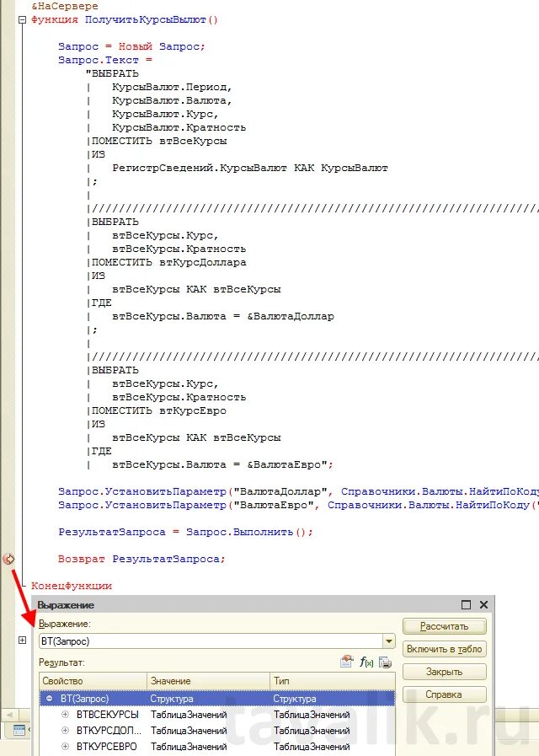
Task: Click КурсыВалют.Период, line in query
Action: 172,88
